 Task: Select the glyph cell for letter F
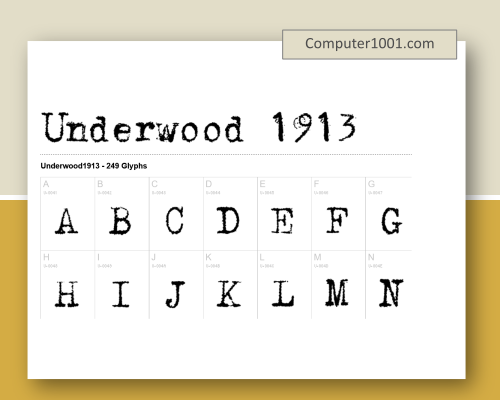pyautogui.click(x=339, y=214)
